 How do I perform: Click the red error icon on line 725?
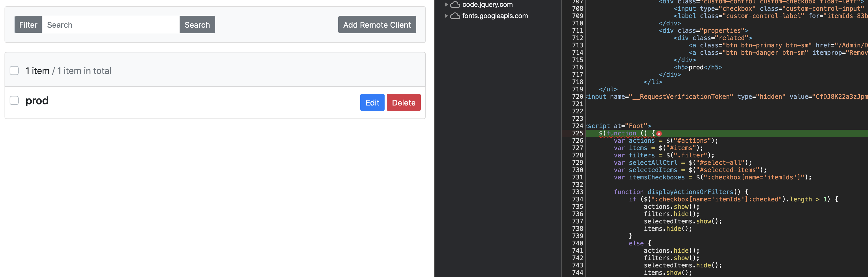tap(659, 134)
